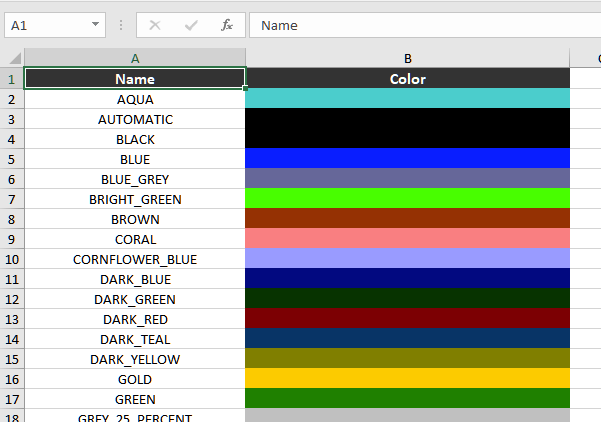Select row 8 header
Image resolution: width=601 pixels, height=422 pixels.
(11, 219)
